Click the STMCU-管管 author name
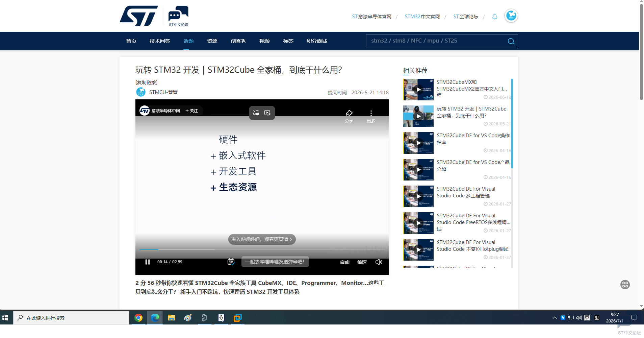 pos(163,92)
